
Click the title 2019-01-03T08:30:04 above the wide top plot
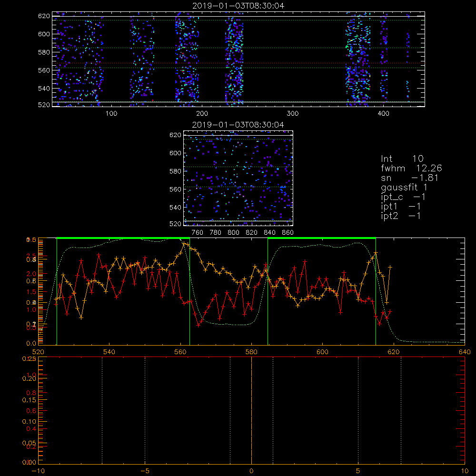238,6
